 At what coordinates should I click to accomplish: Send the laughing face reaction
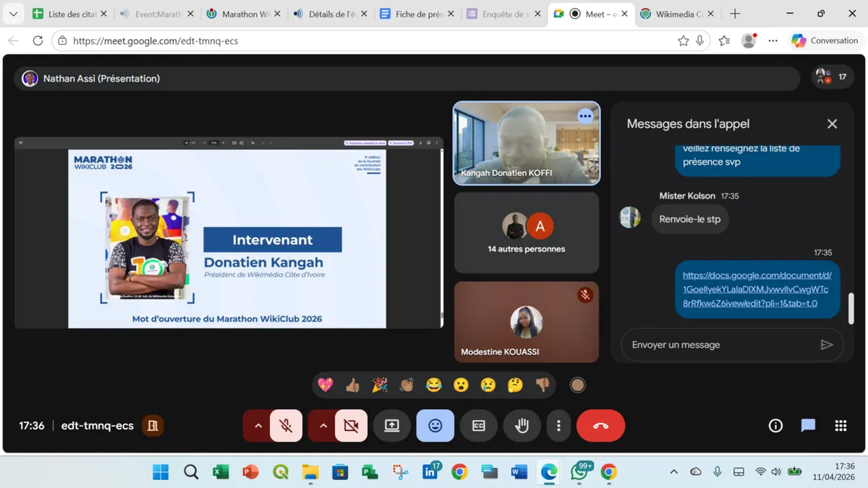434,385
